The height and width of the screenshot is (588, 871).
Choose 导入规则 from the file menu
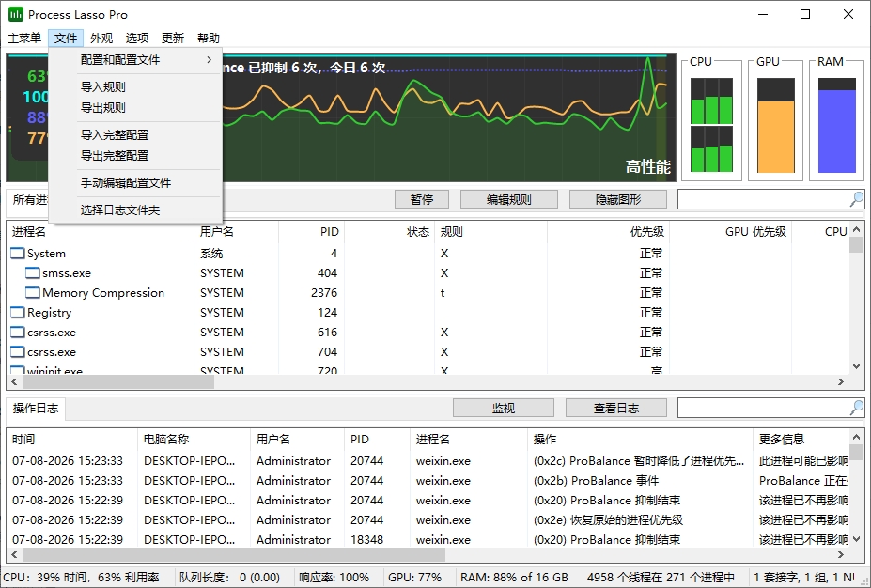(x=136, y=86)
